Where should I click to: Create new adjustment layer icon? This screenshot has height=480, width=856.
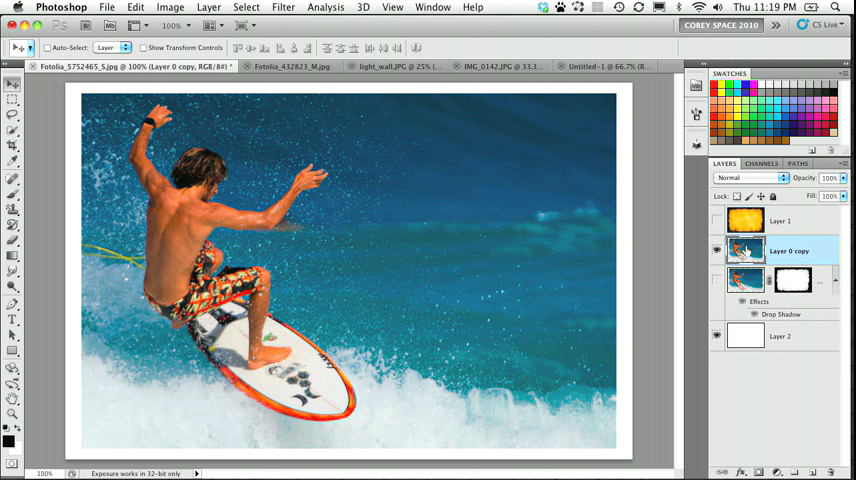(777, 472)
